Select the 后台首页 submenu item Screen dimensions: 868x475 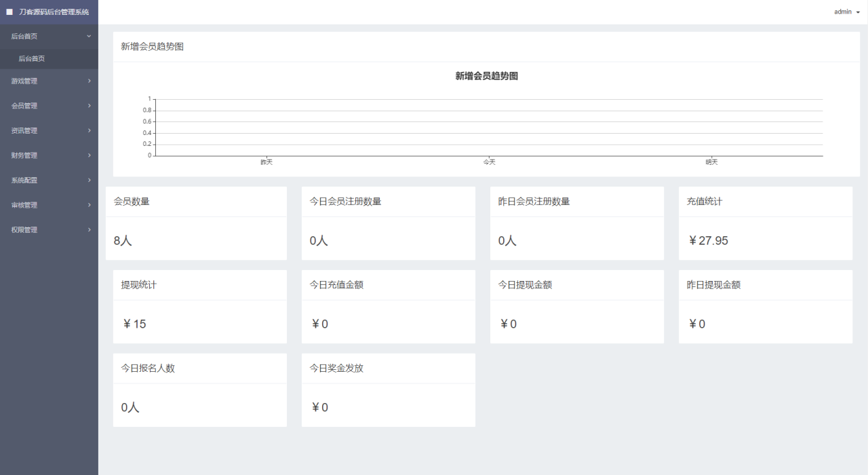pyautogui.click(x=33, y=58)
